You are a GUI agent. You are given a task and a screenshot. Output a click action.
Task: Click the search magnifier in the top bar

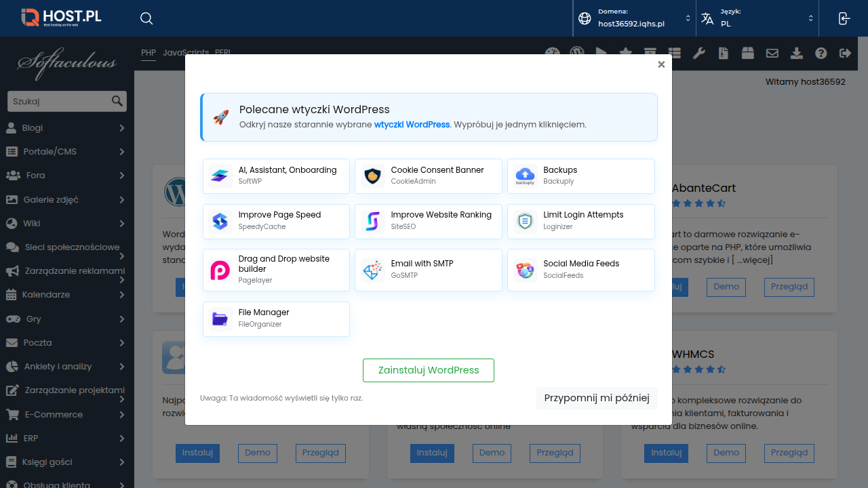pos(146,18)
